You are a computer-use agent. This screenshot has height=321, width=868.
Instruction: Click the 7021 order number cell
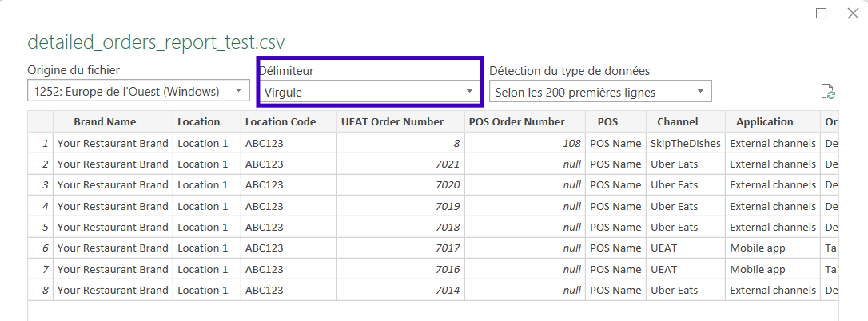coord(400,164)
